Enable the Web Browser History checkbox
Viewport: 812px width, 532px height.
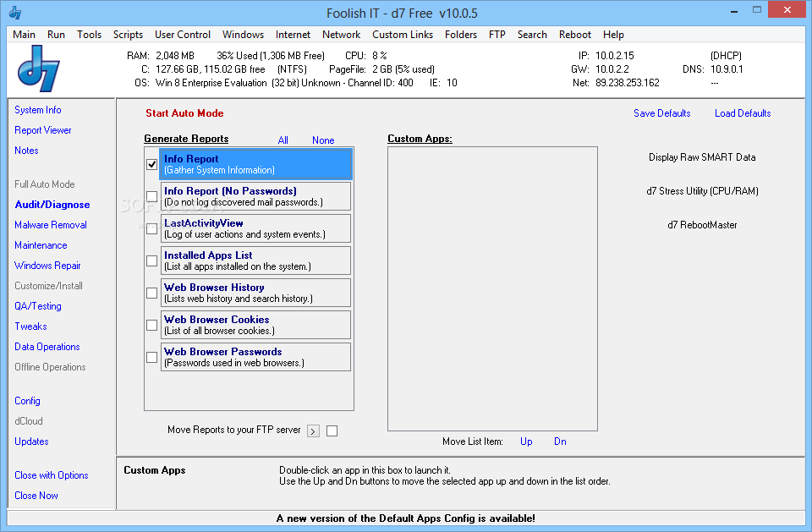[151, 293]
